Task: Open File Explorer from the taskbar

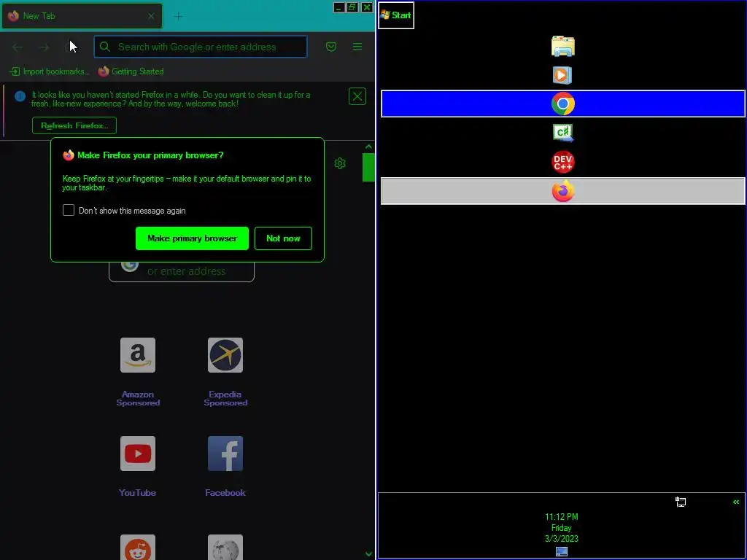Action: 562,46
